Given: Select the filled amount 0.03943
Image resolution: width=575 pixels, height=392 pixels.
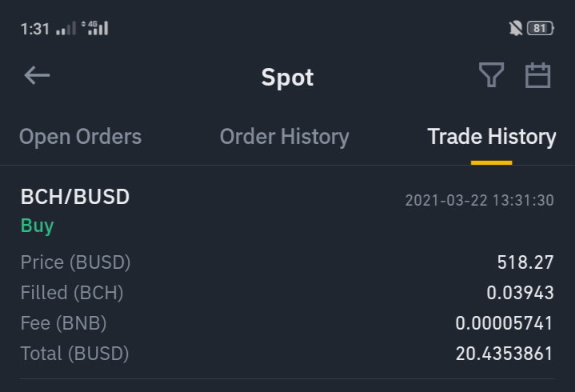Looking at the screenshot, I should pyautogui.click(x=520, y=293).
